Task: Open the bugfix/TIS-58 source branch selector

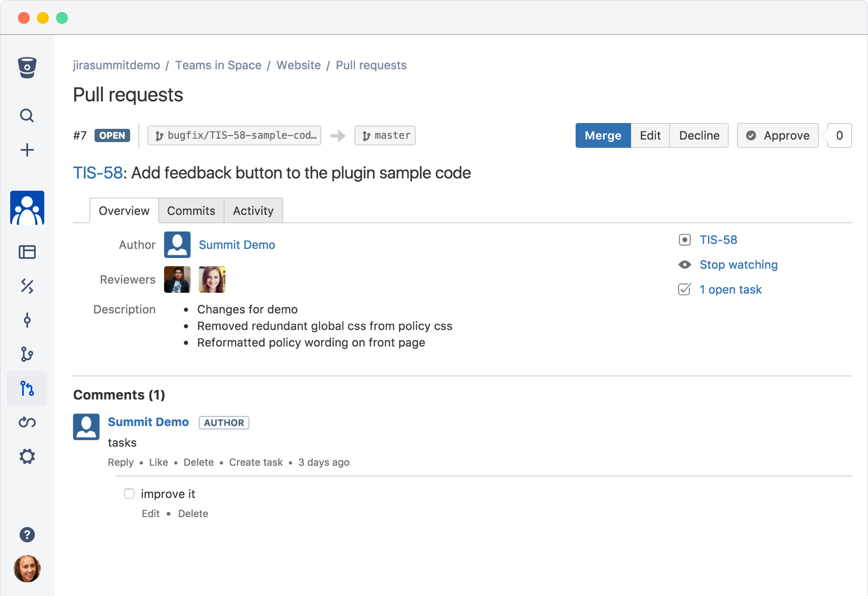Action: 234,135
